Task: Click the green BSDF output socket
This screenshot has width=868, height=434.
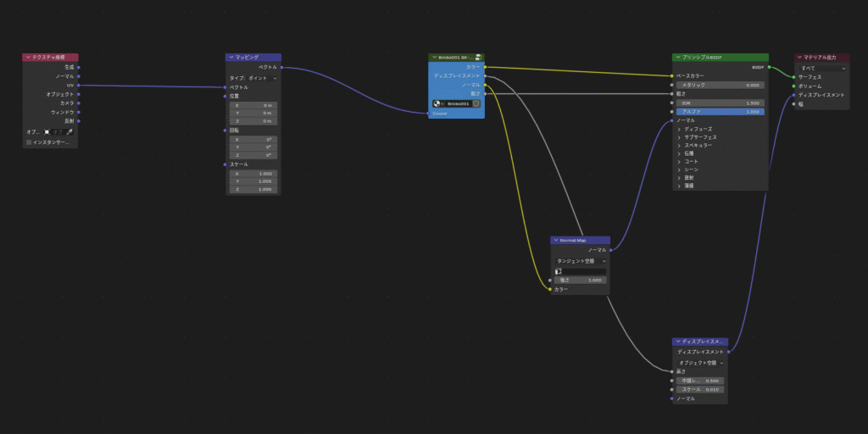Action: coord(769,67)
